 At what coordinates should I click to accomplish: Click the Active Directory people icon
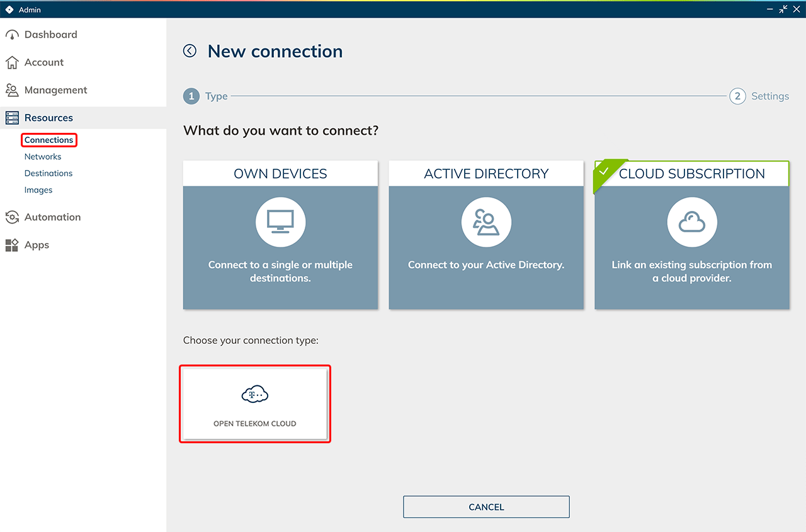pyautogui.click(x=486, y=222)
